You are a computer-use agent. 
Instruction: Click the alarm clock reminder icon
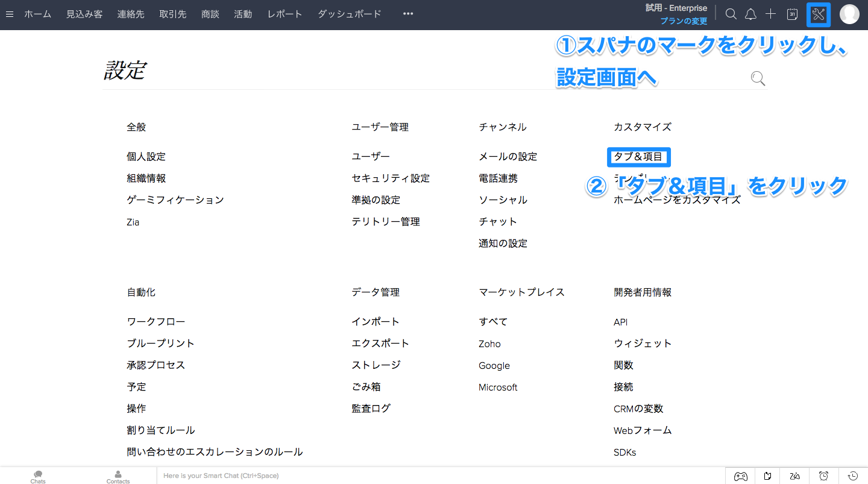click(824, 476)
